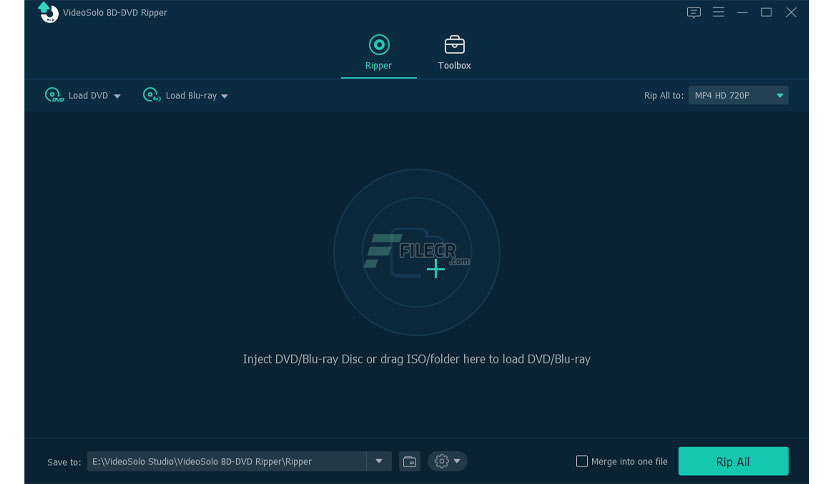
Task: Close the VideoSolo window
Action: coord(791,12)
